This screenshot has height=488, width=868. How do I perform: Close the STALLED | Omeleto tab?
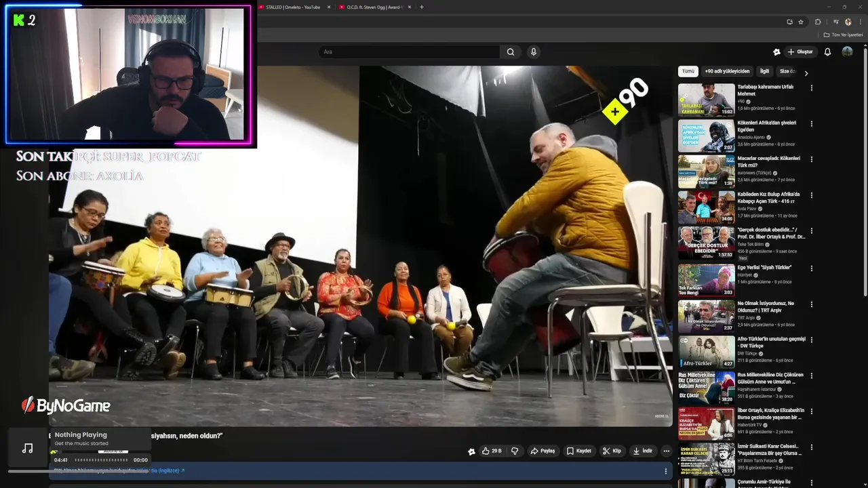330,7
